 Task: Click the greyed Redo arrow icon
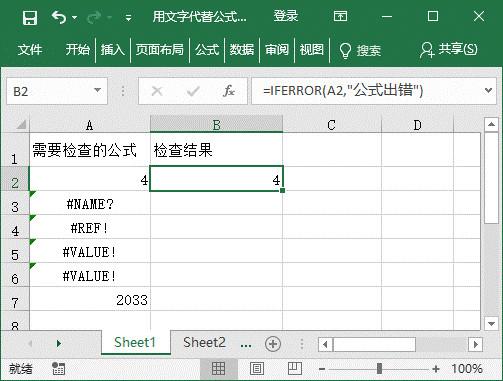[94, 17]
